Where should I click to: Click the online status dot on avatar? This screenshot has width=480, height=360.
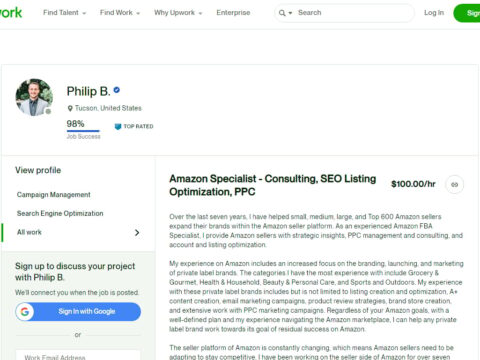(x=48, y=111)
